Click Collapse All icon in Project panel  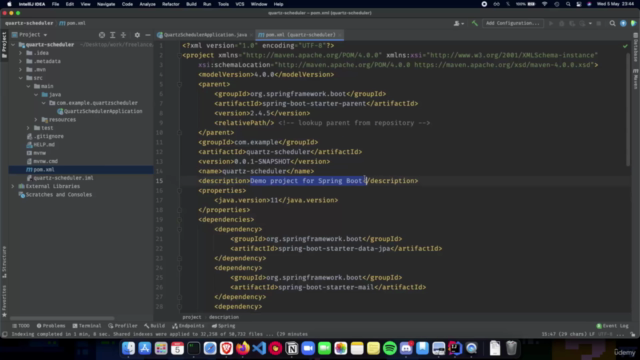click(x=123, y=35)
